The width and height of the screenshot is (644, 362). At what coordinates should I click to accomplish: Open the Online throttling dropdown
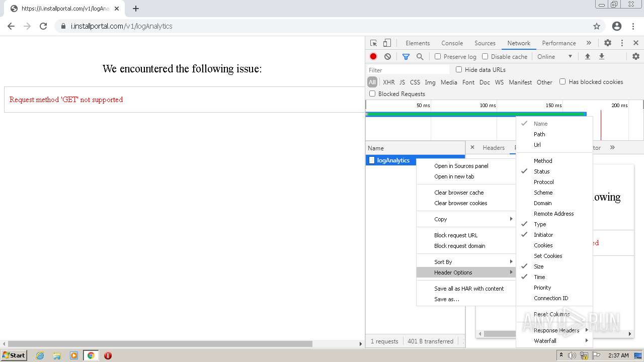click(x=554, y=57)
